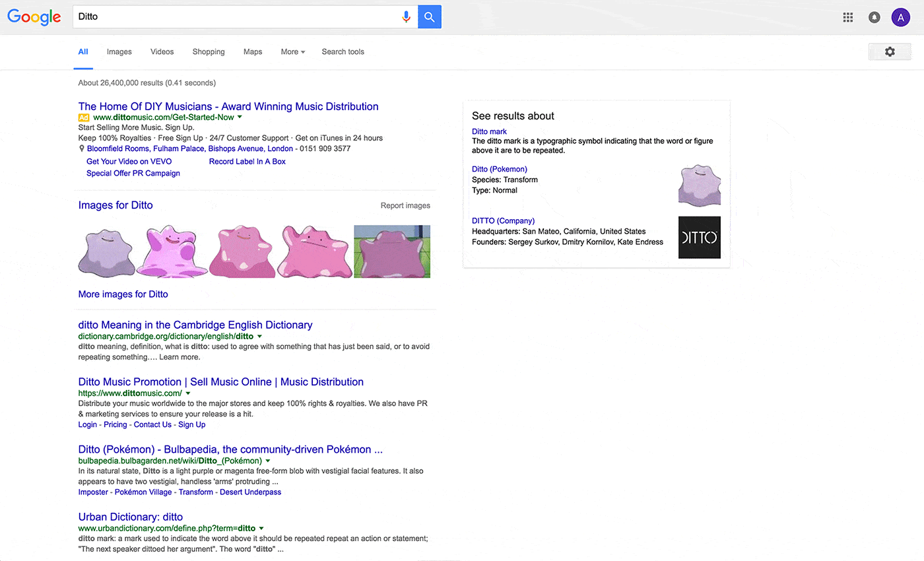Switch to the Shopping search tab
Viewport: 924px width, 561px height.
[x=208, y=51]
